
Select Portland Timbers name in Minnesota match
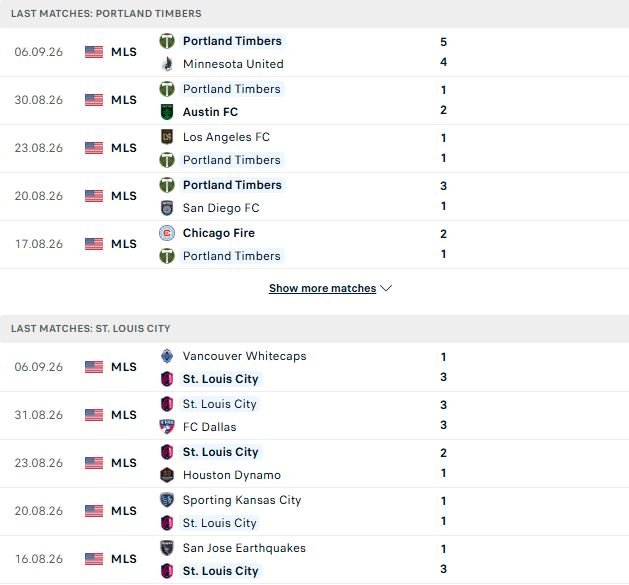click(232, 41)
